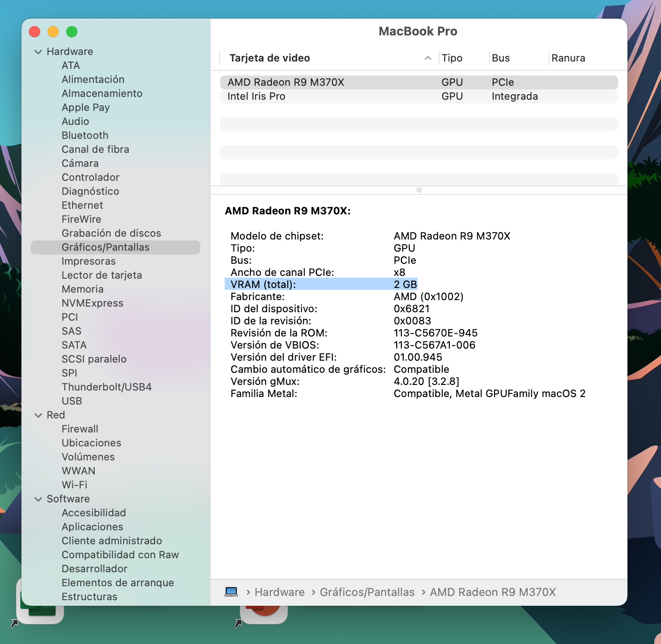Click the computer icon in the path bar
The width and height of the screenshot is (661, 644).
pyautogui.click(x=231, y=592)
